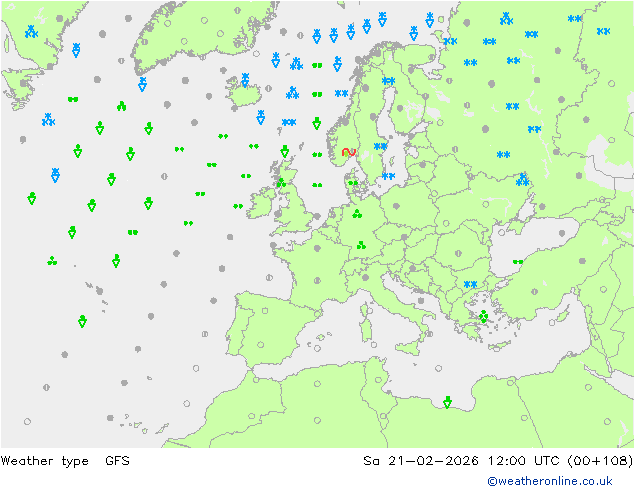The height and width of the screenshot is (490, 634).
Task: Open the weatheronline.co.uk link
Action: [x=550, y=481]
